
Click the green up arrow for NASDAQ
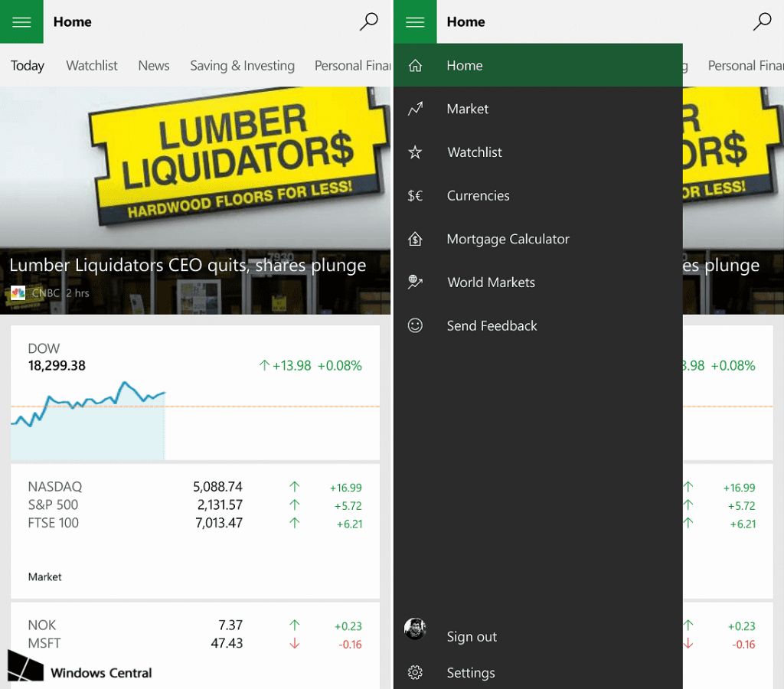pos(295,486)
